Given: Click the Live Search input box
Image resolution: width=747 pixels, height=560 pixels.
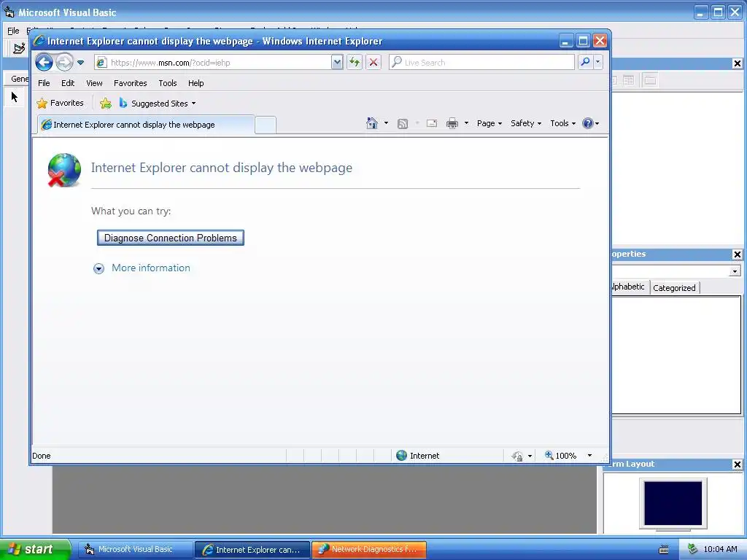Looking at the screenshot, I should pyautogui.click(x=481, y=63).
